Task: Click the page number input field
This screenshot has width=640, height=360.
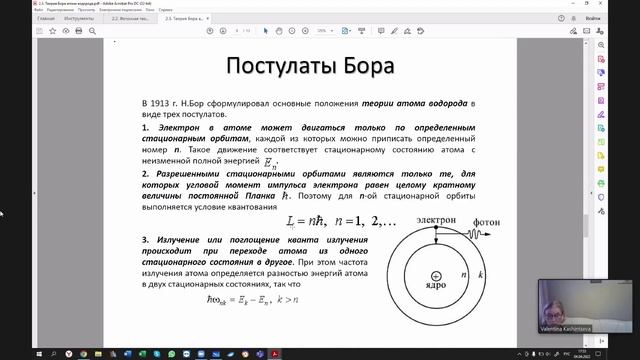Action: click(x=237, y=31)
